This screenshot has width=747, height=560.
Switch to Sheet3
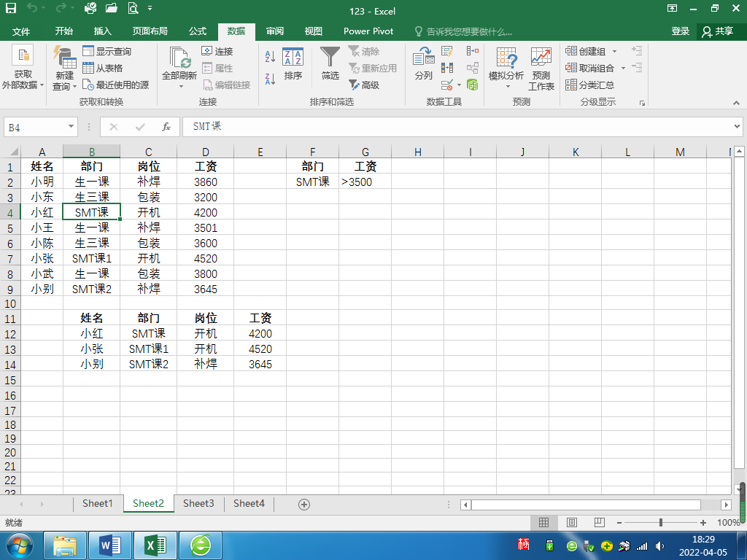tap(198, 503)
